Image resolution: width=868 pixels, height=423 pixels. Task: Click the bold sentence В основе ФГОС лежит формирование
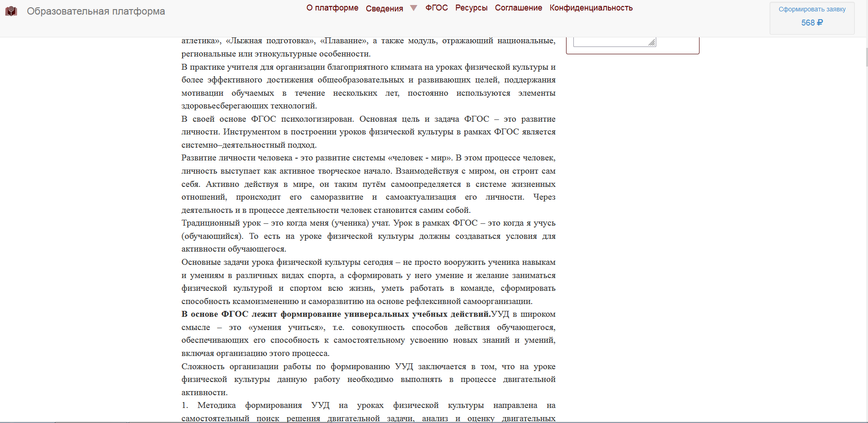click(336, 314)
